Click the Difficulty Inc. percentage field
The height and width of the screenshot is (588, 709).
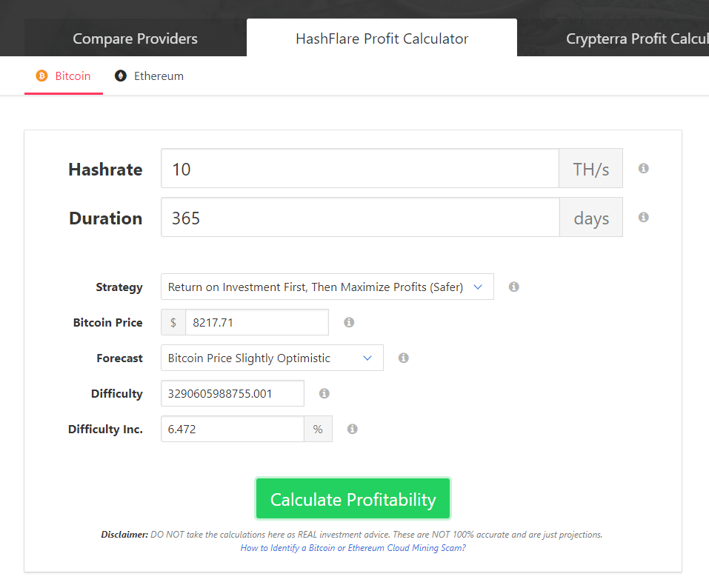(233, 429)
